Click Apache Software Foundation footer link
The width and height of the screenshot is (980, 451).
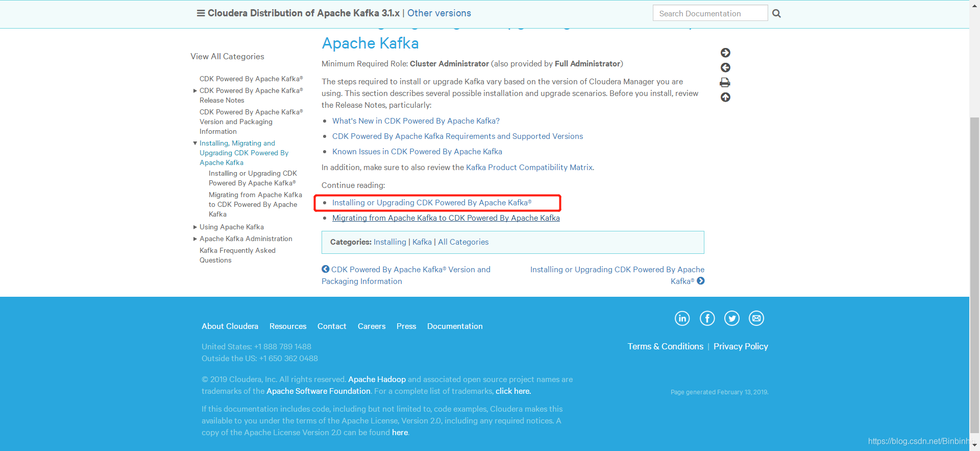tap(318, 391)
